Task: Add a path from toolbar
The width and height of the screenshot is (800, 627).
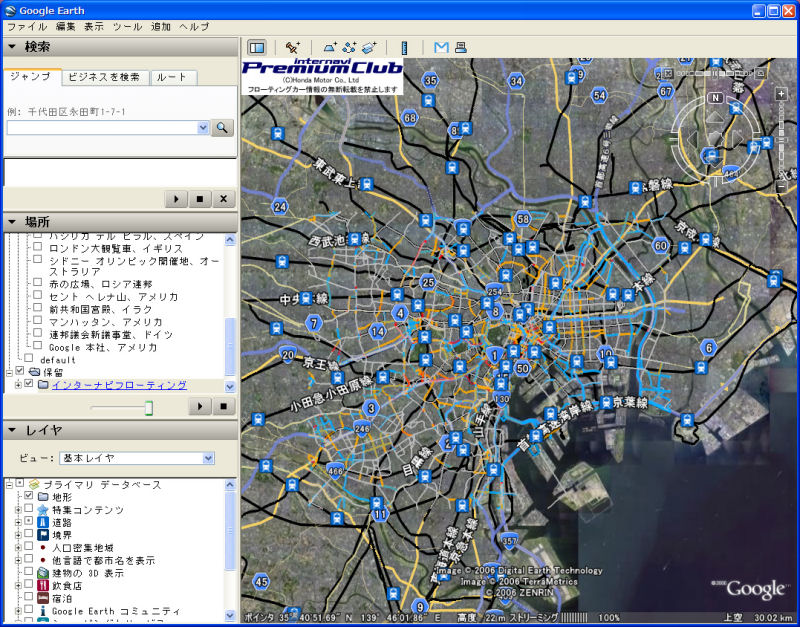Action: point(349,47)
